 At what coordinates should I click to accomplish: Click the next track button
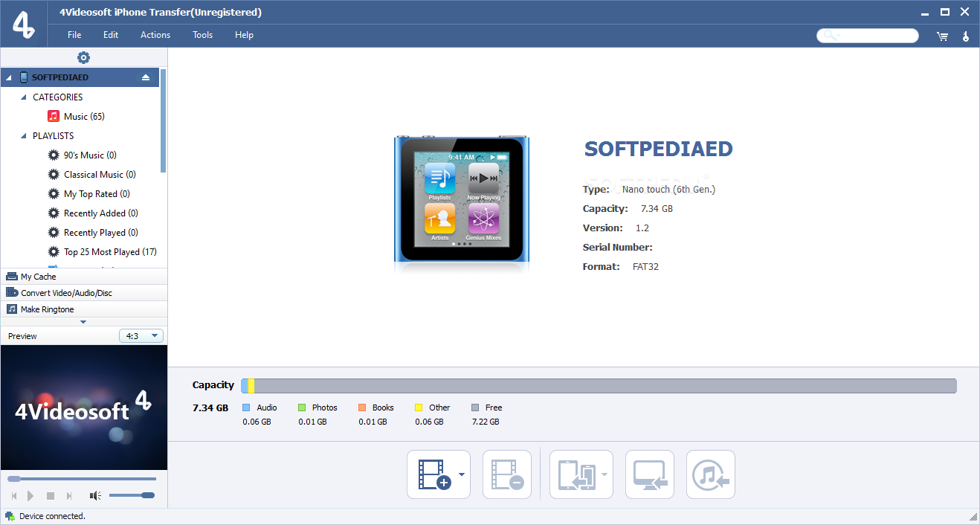coord(69,496)
